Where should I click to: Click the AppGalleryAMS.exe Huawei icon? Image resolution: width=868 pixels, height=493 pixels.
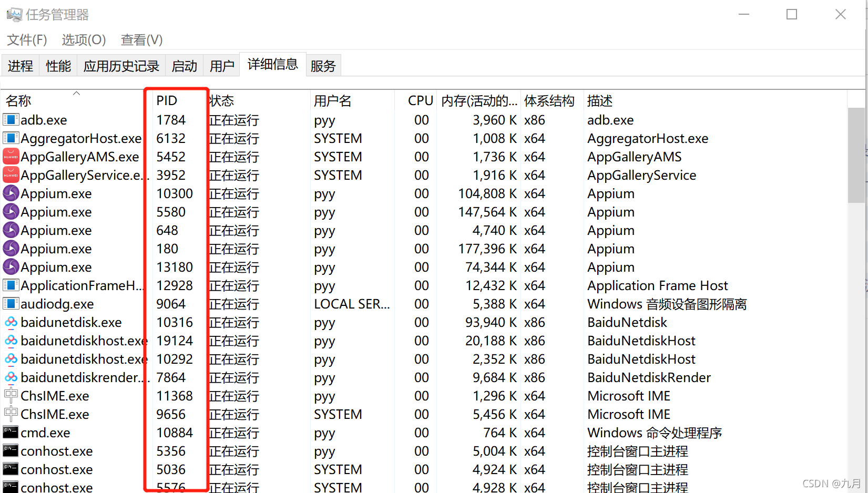(x=11, y=157)
